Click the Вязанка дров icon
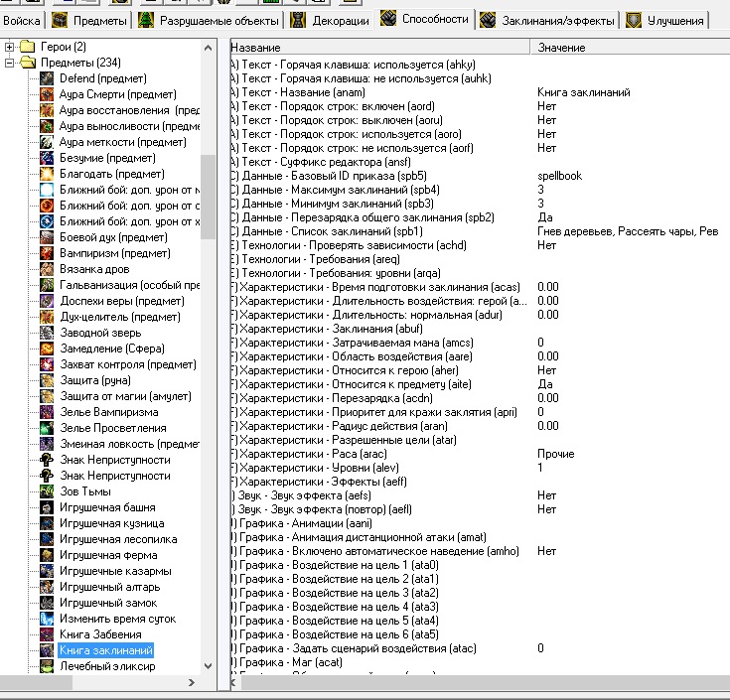The image size is (730, 700). 47,269
